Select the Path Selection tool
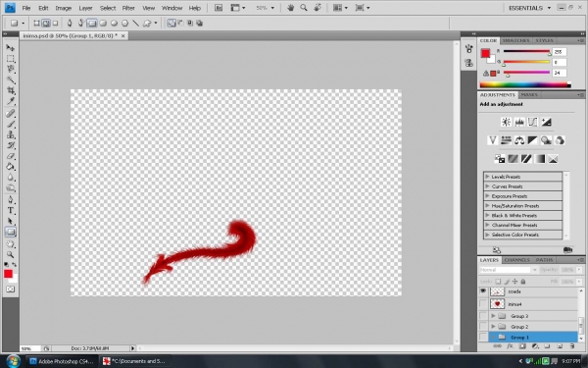This screenshot has height=368, width=588. coord(11,221)
